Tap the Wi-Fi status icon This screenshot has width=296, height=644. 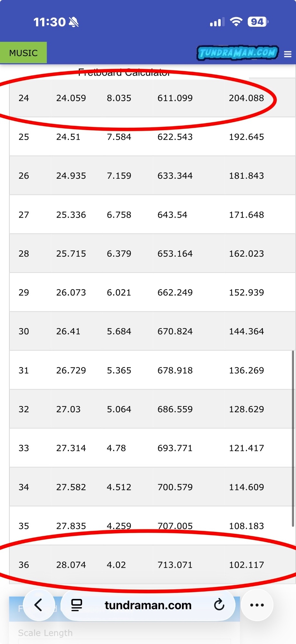pos(236,22)
